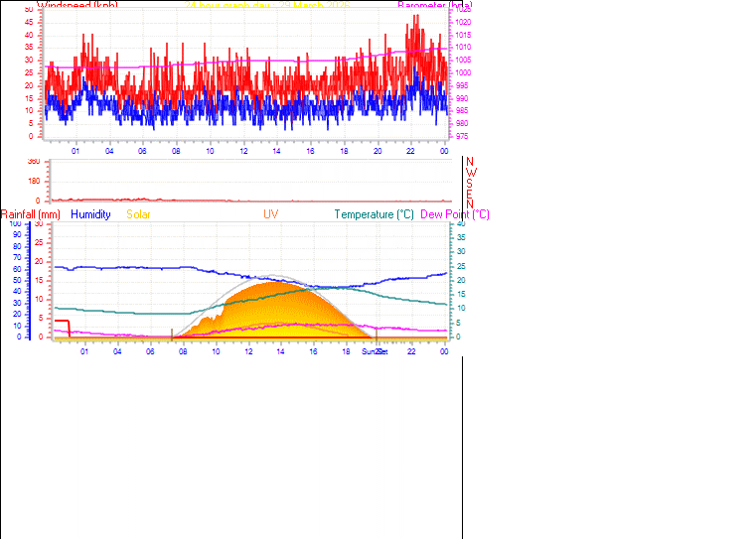Click the Humidity legend label
Viewport: 756px width, 539px height.
pos(90,214)
